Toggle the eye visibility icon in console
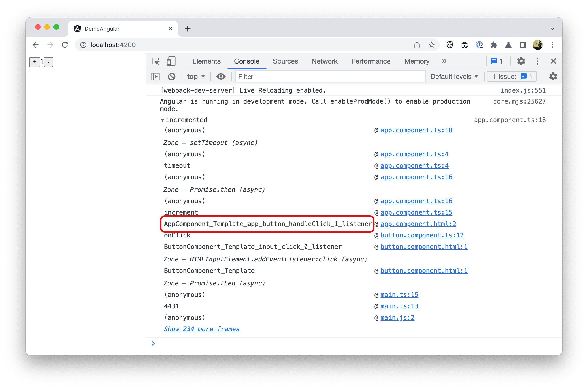The width and height of the screenshot is (588, 389). click(x=221, y=77)
